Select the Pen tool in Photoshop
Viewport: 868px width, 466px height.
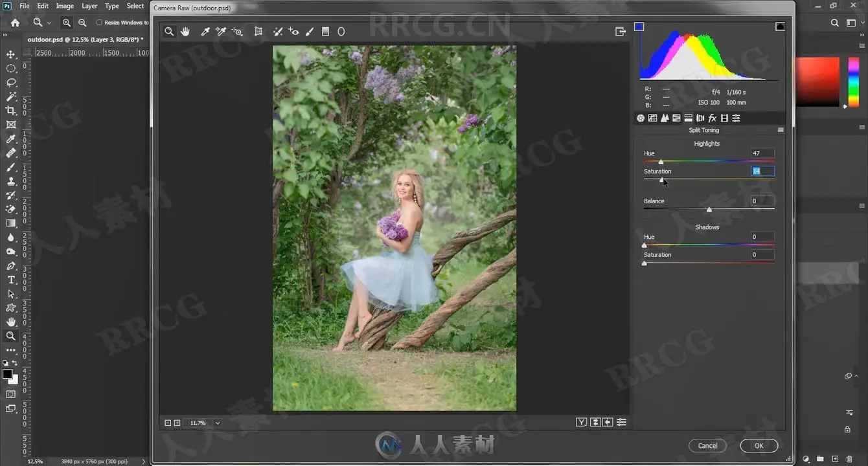coord(11,266)
